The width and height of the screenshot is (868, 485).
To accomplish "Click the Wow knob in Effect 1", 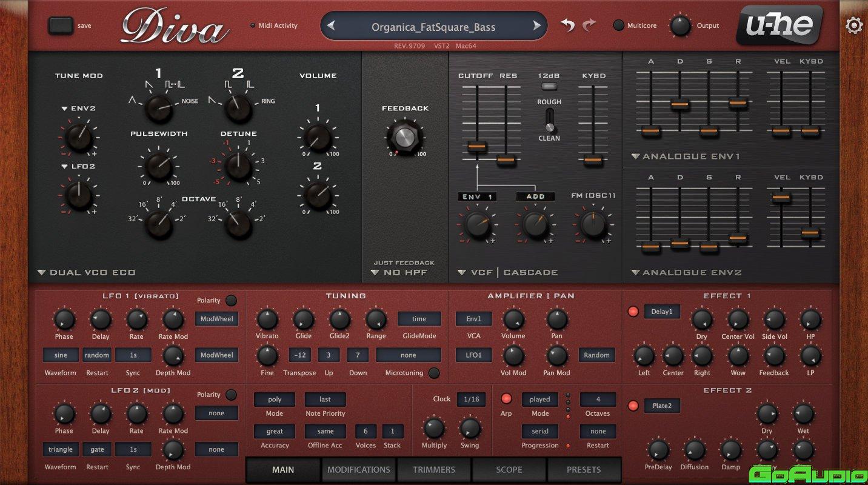I will pos(738,356).
